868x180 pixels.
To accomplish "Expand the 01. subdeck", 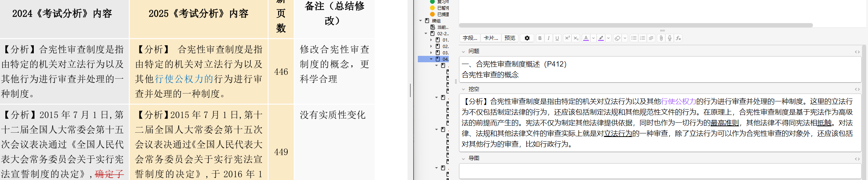I will click(x=431, y=40).
